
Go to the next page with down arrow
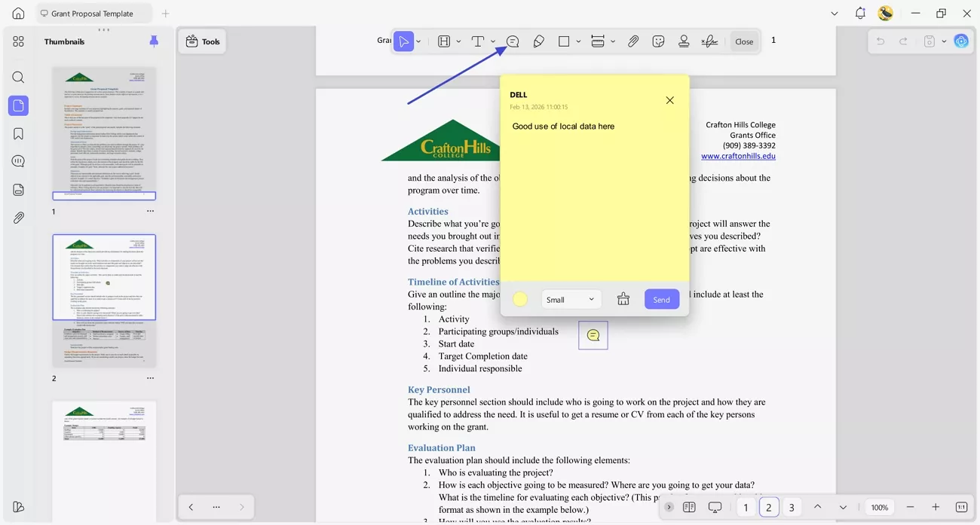[843, 508]
